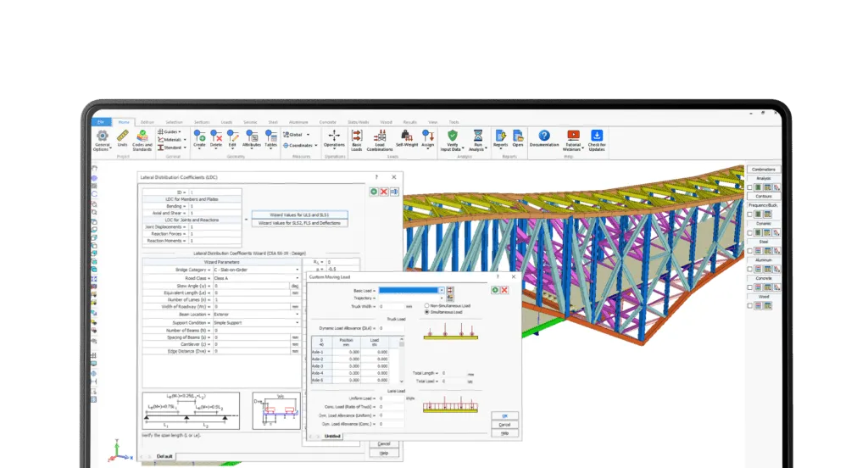Open the Trajectory dropdown
This screenshot has width=868, height=468.
tap(411, 298)
